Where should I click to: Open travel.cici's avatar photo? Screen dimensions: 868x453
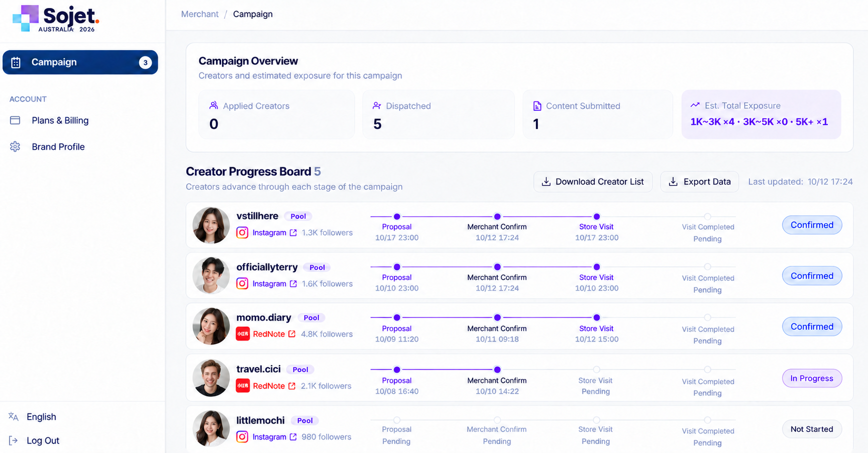(x=211, y=378)
